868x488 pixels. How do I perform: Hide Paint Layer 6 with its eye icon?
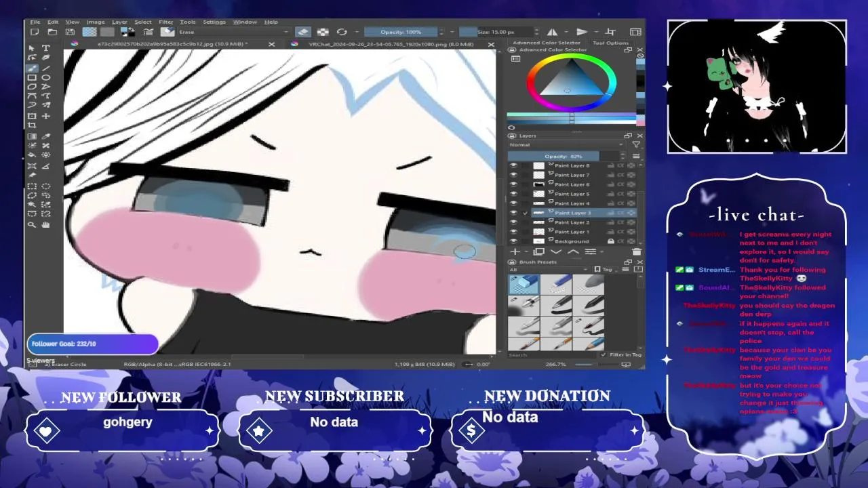click(513, 184)
